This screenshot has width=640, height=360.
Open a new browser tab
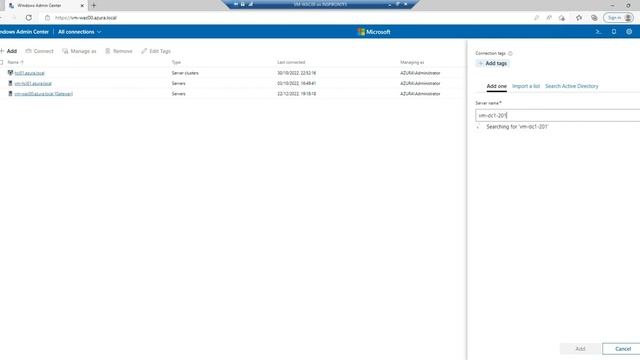pos(93,6)
